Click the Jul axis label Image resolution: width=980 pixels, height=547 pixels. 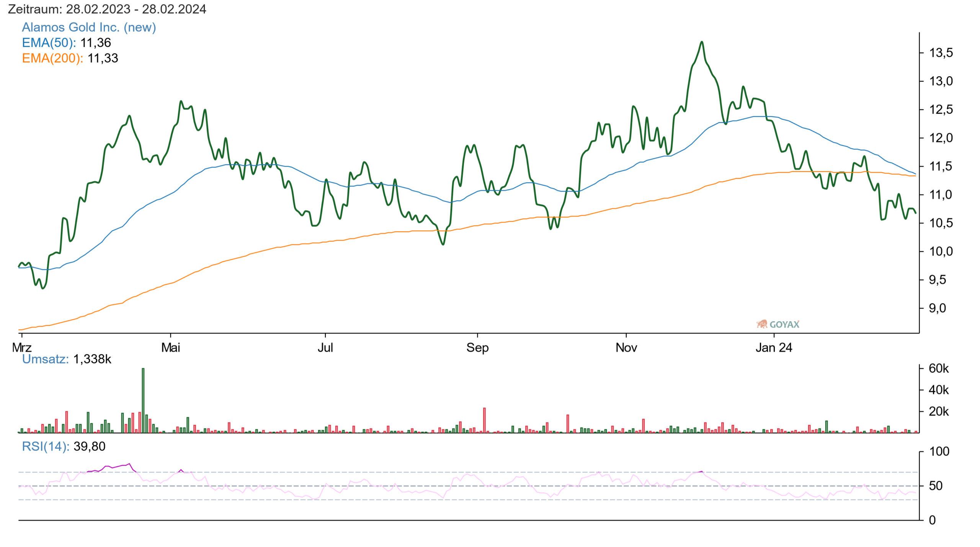325,348
